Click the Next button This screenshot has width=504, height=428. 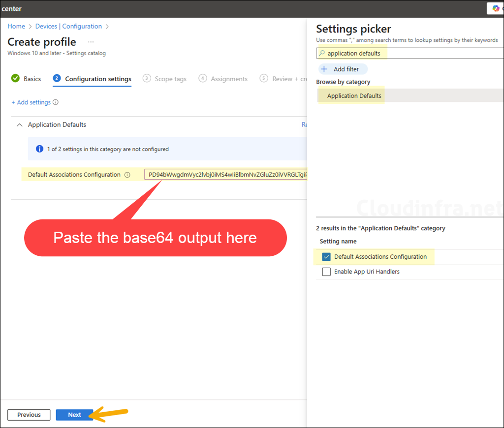coord(74,415)
